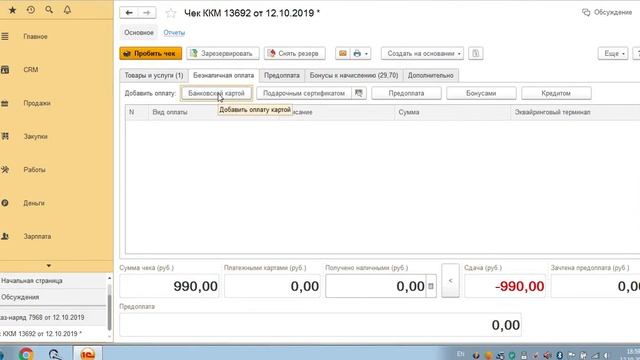Click the Сумма чека field showing 990,00
The height and width of the screenshot is (360, 640).
169,286
